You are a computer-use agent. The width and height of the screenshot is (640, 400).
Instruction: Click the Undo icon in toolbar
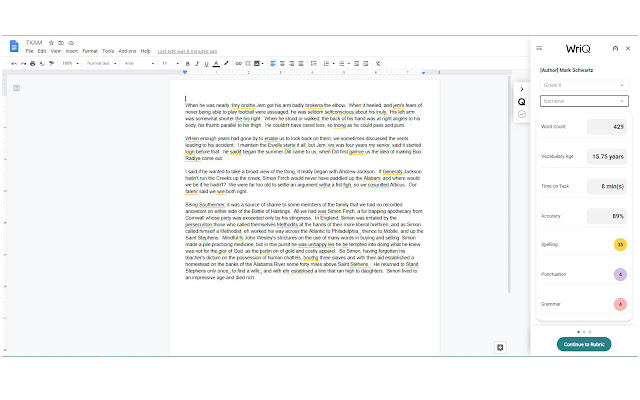[x=13, y=63]
